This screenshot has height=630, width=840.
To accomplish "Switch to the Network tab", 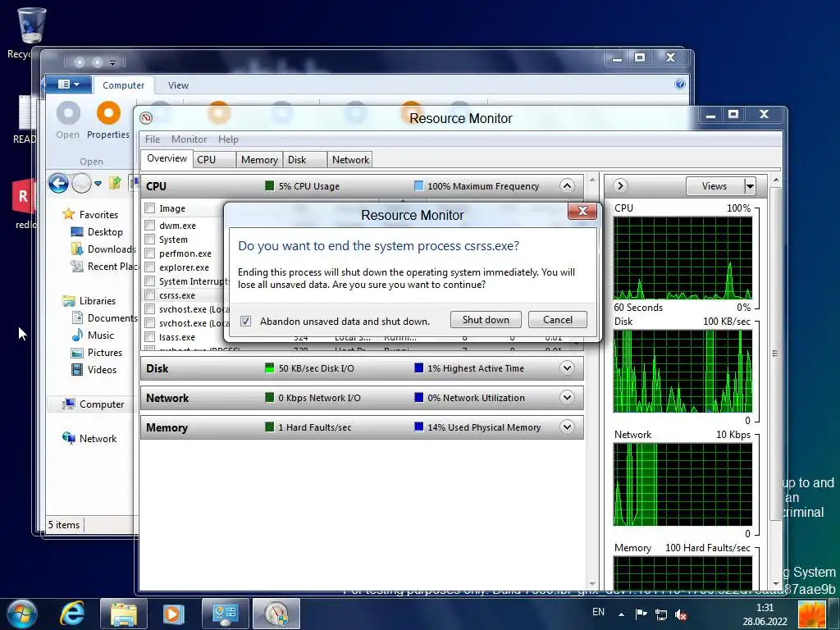I will coord(350,160).
